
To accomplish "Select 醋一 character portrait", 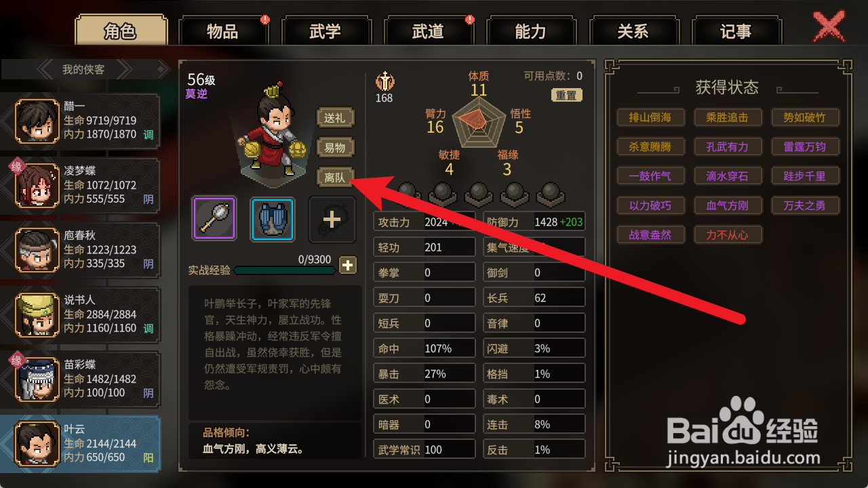I will (x=37, y=121).
